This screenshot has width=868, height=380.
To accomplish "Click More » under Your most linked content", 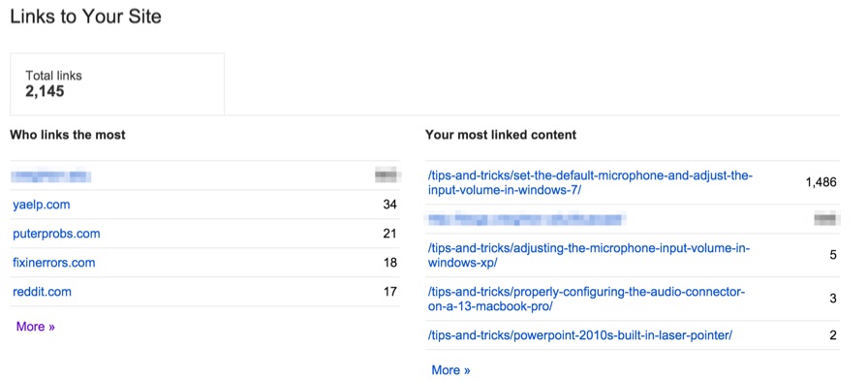I will (x=450, y=370).
